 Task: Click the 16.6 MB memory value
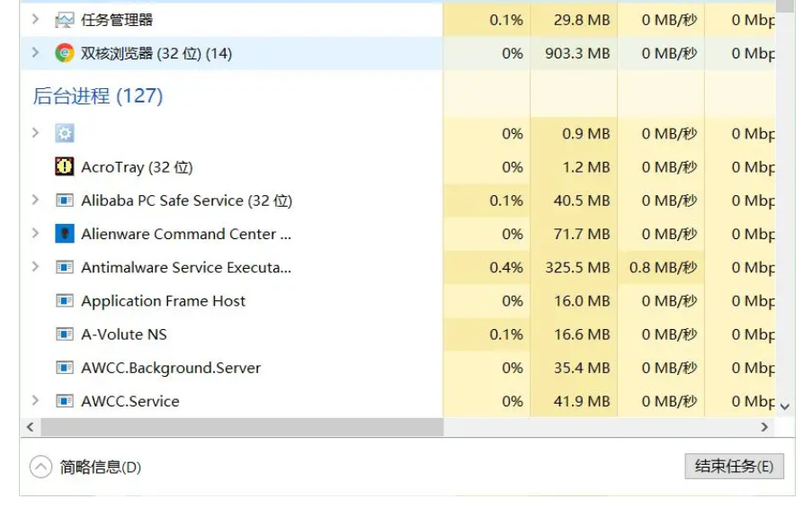click(x=582, y=334)
